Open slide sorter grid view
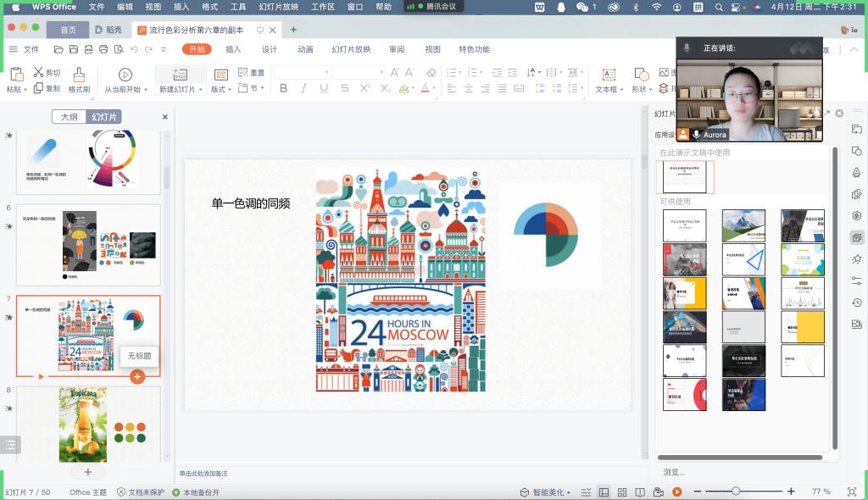 (622, 492)
